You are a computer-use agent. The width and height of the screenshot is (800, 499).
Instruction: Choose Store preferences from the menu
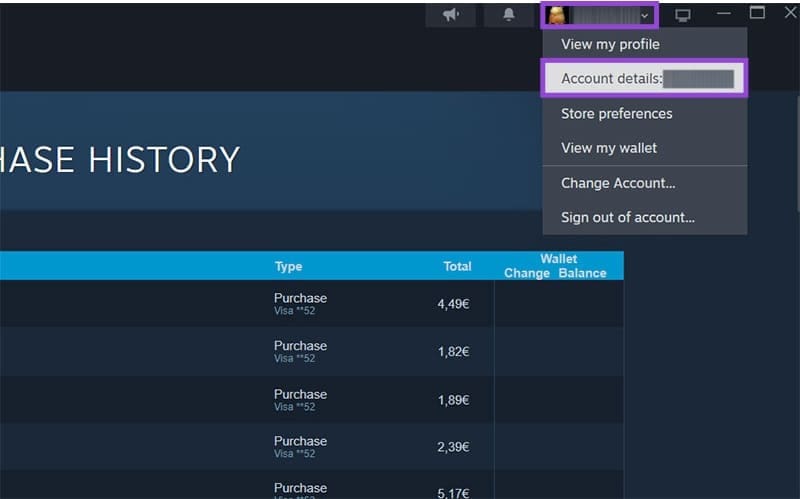coord(645,113)
